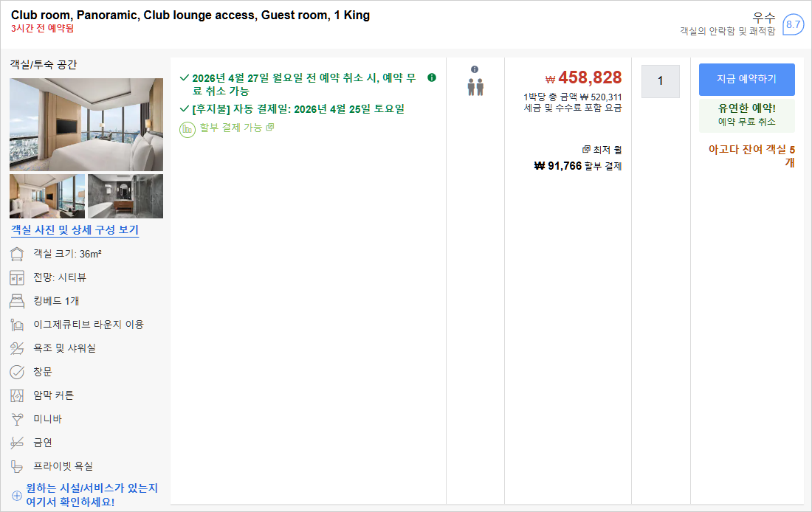Click the city view (전망) icon

pos(17,277)
